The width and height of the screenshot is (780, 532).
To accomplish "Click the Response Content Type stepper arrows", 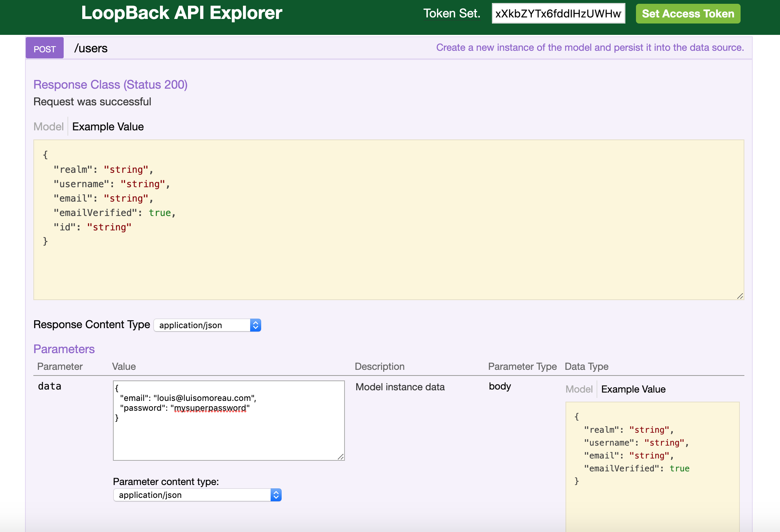I will coord(255,325).
